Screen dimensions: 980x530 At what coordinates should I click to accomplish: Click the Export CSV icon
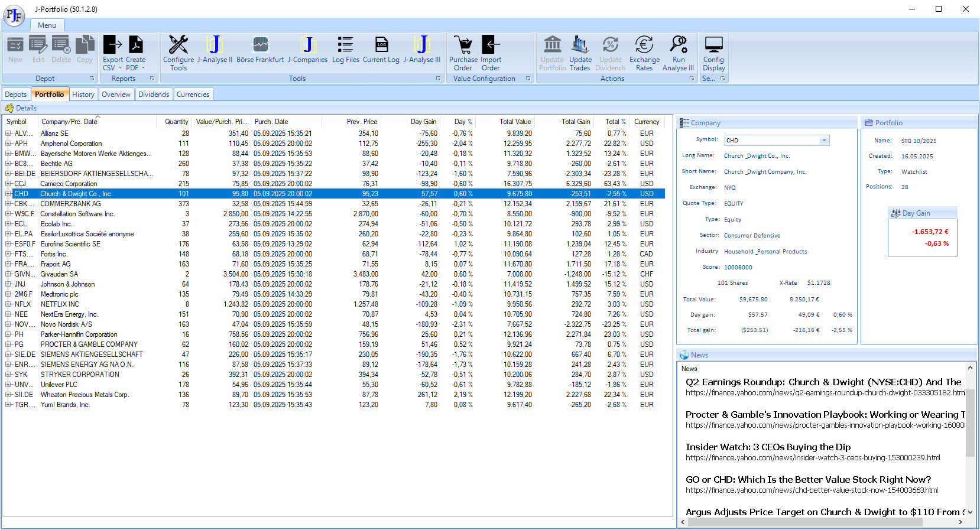(x=112, y=45)
